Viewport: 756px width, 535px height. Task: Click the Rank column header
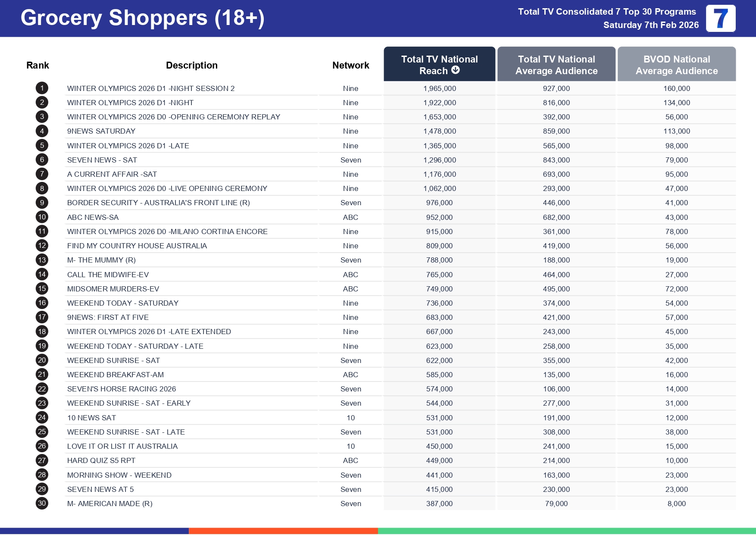point(37,65)
